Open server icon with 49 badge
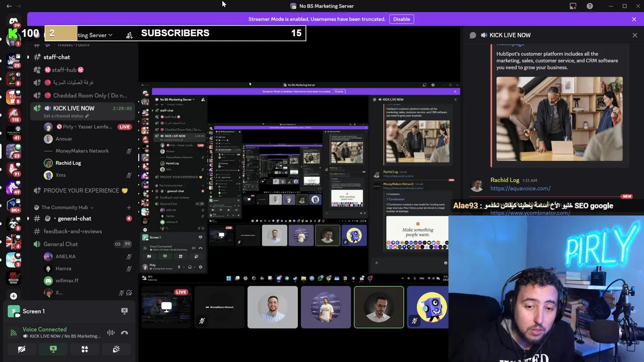 (x=13, y=187)
